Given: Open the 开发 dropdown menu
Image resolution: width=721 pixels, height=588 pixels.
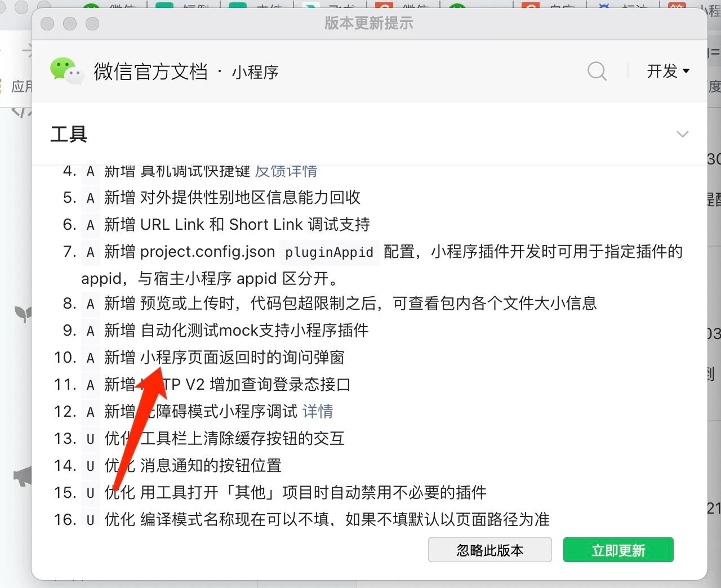Looking at the screenshot, I should pos(668,71).
